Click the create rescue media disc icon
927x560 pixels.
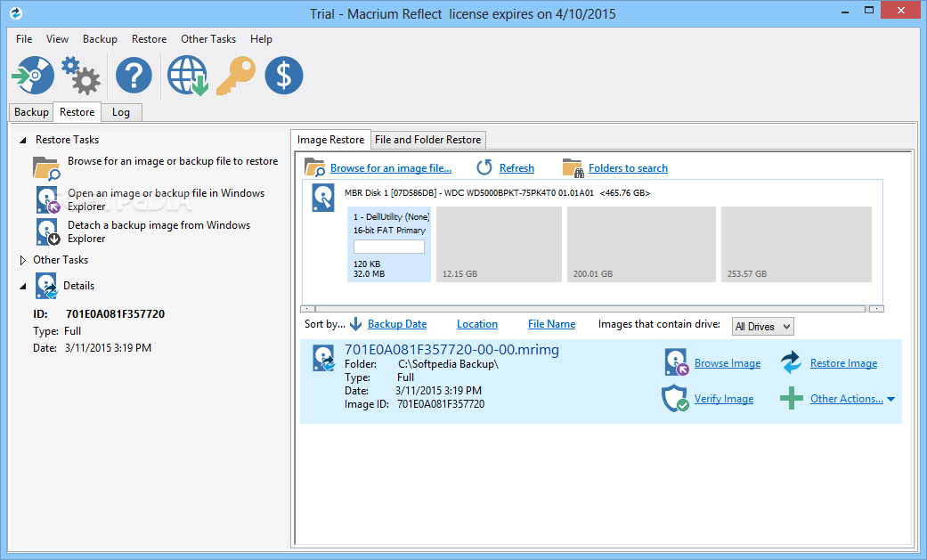pyautogui.click(x=33, y=75)
